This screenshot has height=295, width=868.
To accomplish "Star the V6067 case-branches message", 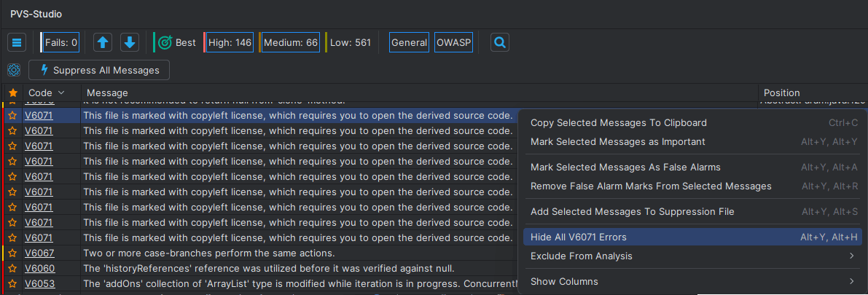I will pos(12,253).
